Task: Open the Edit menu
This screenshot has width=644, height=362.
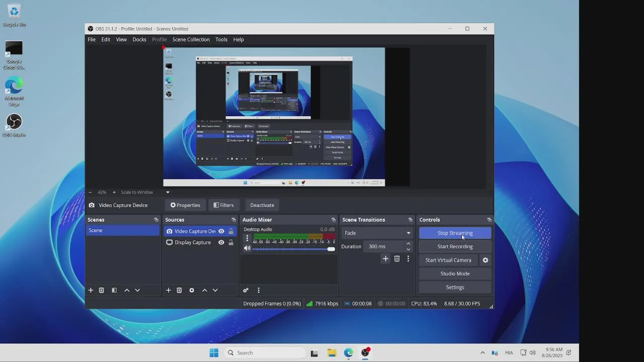Action: [x=106, y=39]
